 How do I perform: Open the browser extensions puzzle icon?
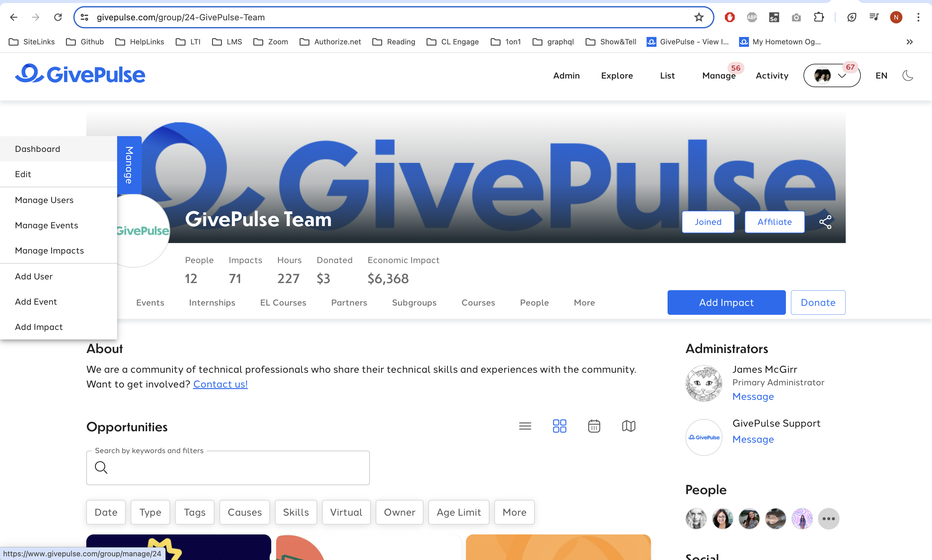(818, 17)
